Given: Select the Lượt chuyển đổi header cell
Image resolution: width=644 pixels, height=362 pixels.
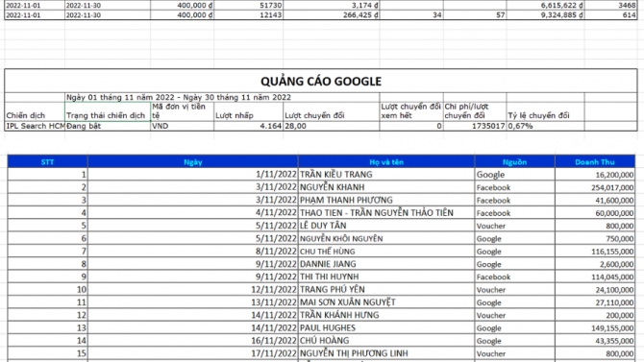Looking at the screenshot, I should (x=332, y=111).
